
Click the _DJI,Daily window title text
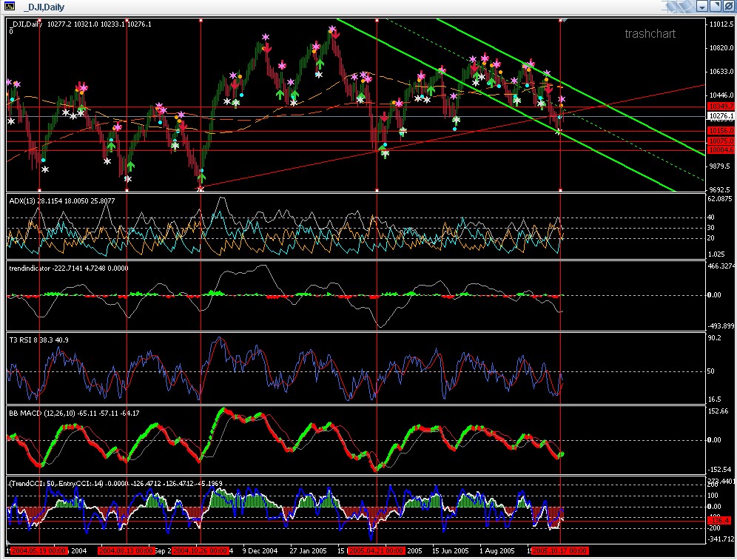(44, 7)
